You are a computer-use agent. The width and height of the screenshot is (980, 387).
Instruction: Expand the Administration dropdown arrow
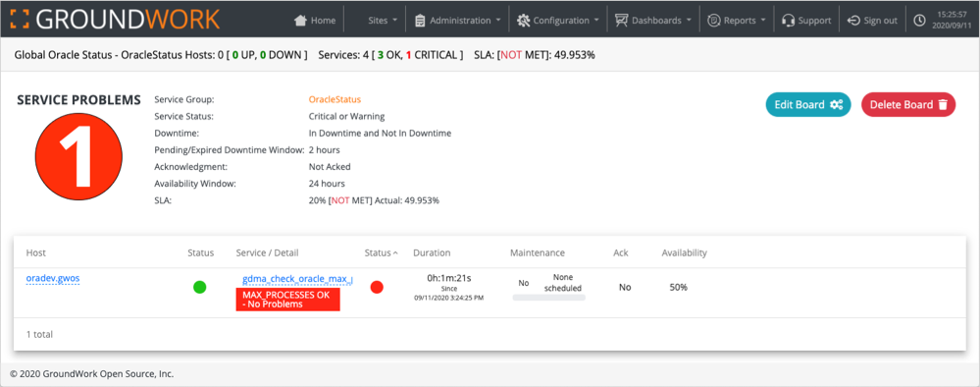(x=498, y=21)
